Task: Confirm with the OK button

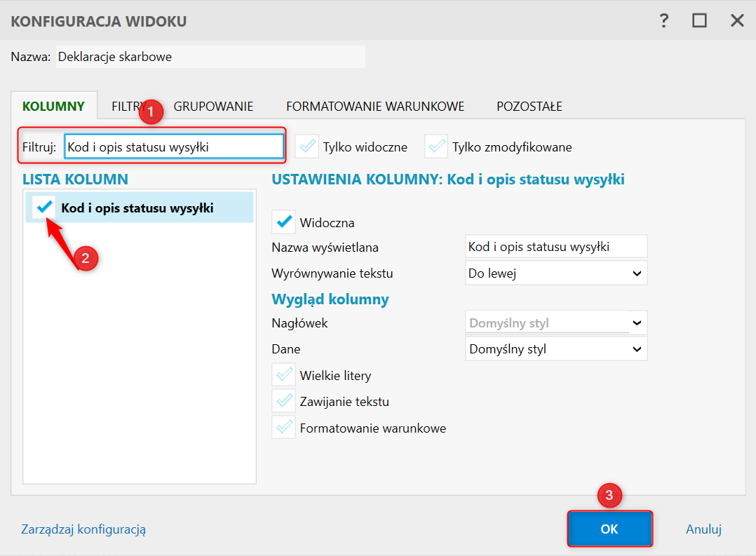Action: point(610,529)
